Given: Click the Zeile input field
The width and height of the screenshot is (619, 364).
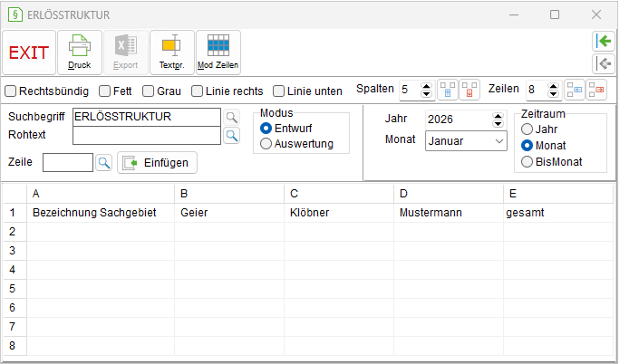Looking at the screenshot, I should (x=68, y=162).
